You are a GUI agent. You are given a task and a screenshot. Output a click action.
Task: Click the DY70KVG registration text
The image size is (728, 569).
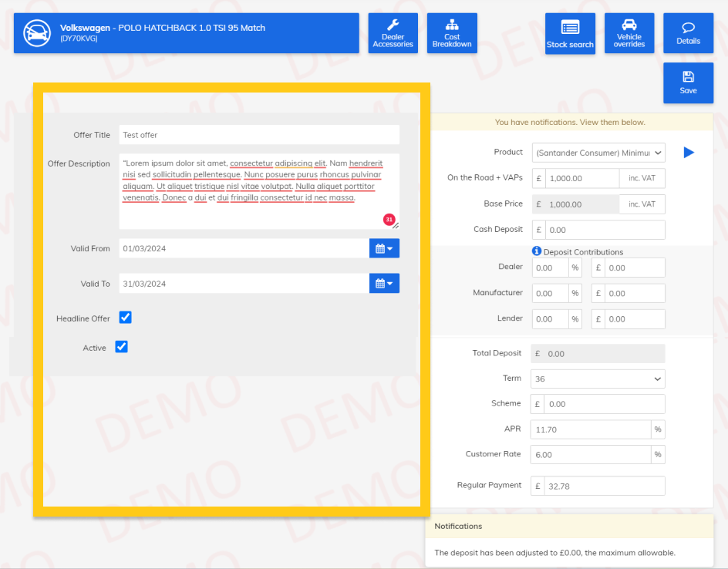coord(79,39)
